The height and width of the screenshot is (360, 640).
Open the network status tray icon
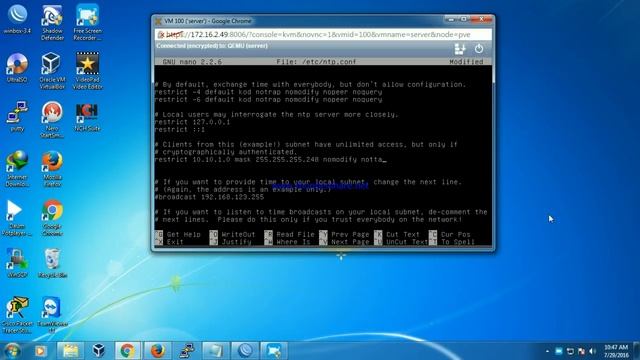pos(570,351)
